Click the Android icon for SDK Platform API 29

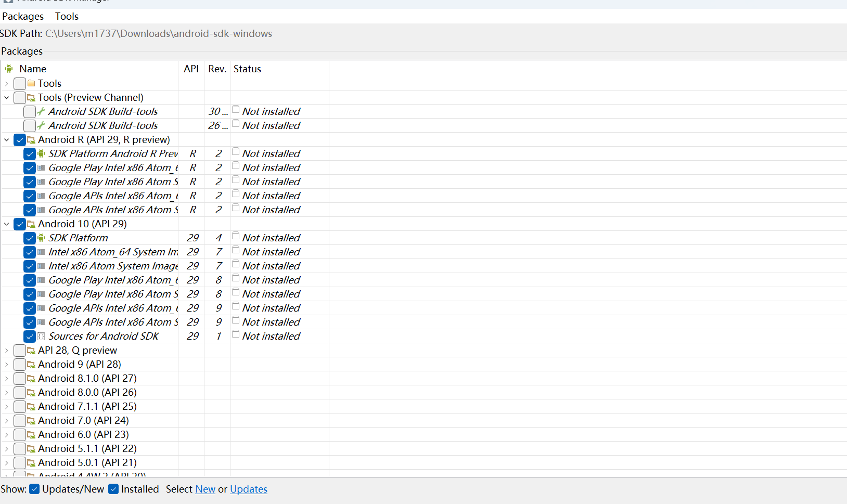41,238
